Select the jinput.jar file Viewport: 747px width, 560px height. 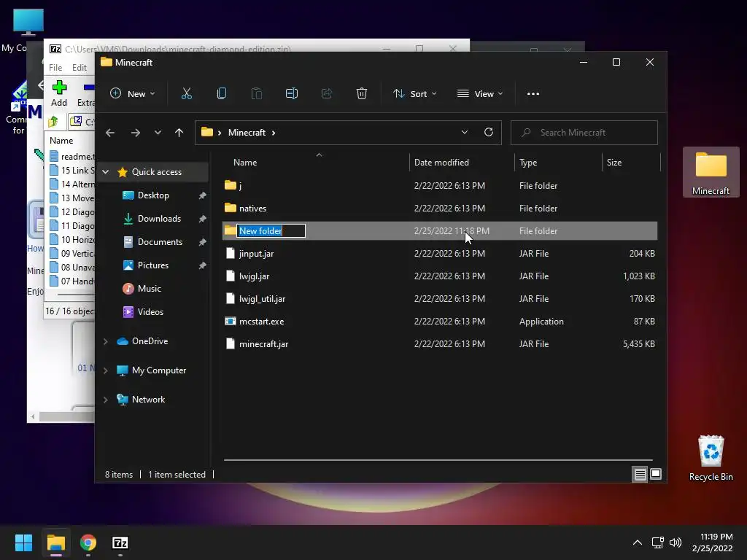[256, 254]
